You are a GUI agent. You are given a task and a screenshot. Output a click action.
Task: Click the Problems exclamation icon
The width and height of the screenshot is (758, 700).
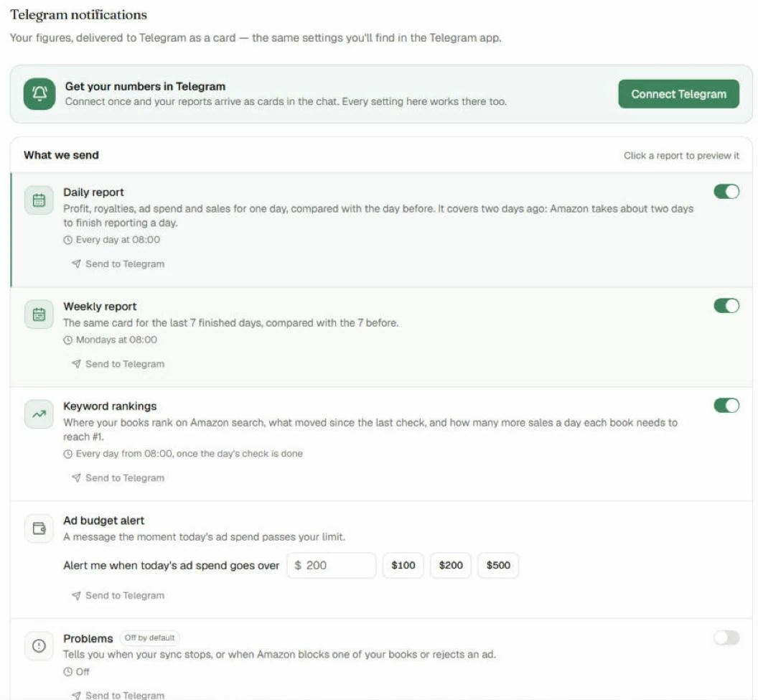pyautogui.click(x=39, y=646)
